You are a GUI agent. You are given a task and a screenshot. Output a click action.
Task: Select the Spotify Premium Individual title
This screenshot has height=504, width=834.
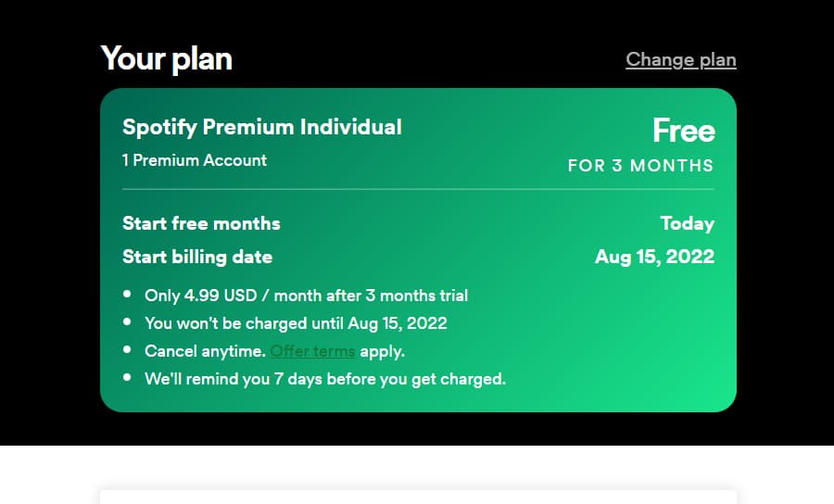(261, 127)
